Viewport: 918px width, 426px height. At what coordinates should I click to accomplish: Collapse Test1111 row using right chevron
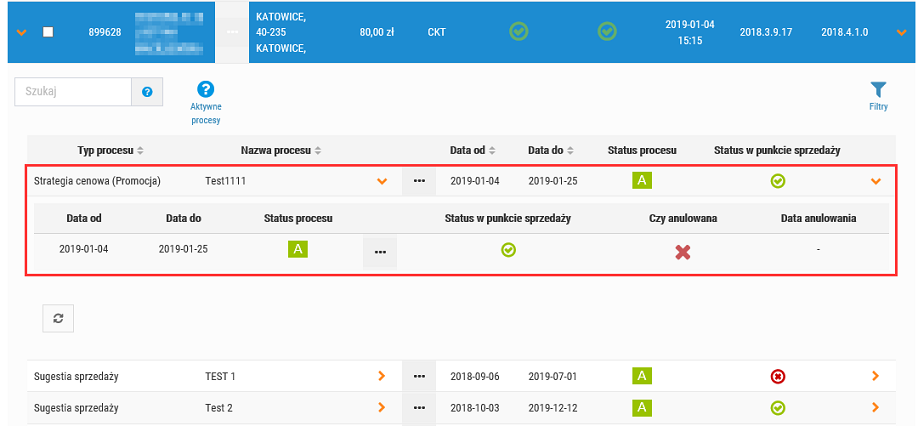(876, 181)
